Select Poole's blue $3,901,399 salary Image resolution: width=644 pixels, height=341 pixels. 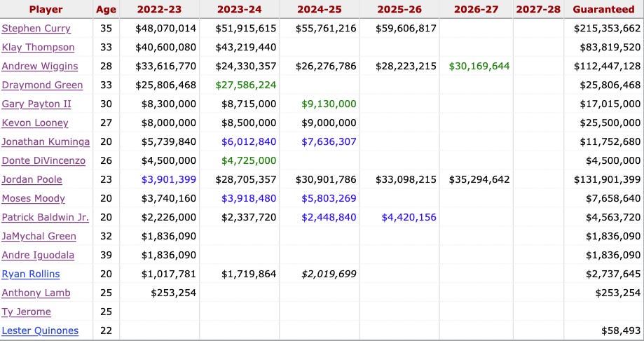[x=169, y=179]
